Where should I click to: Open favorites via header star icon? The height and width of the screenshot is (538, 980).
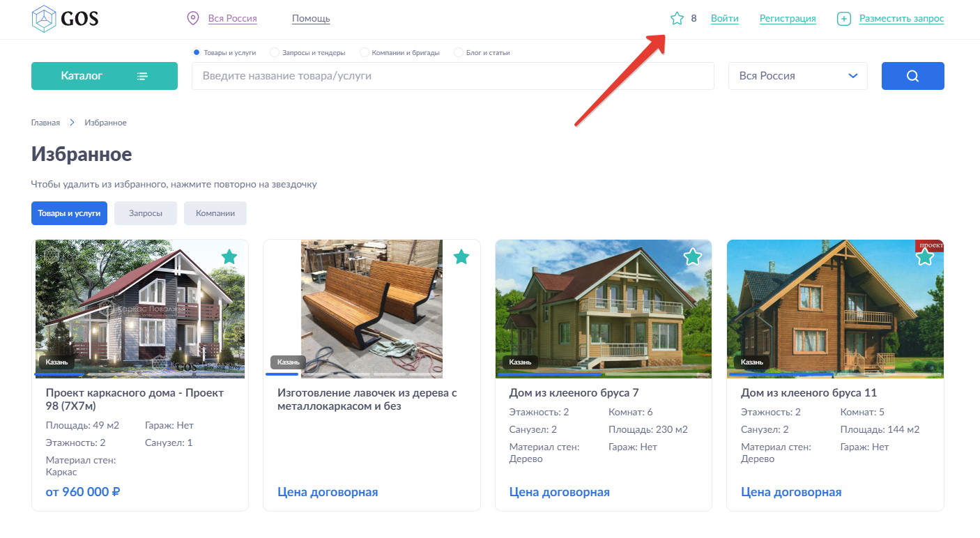[677, 19]
